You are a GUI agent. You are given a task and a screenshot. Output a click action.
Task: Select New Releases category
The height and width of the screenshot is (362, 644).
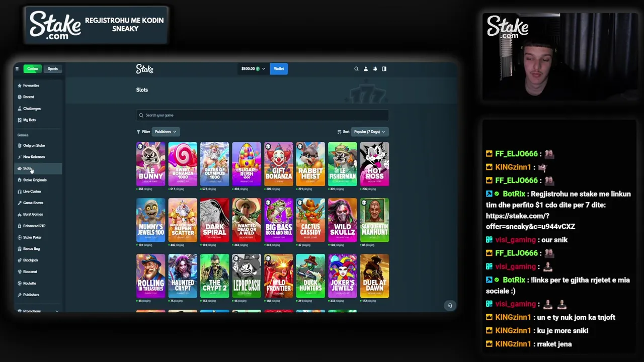click(x=38, y=157)
